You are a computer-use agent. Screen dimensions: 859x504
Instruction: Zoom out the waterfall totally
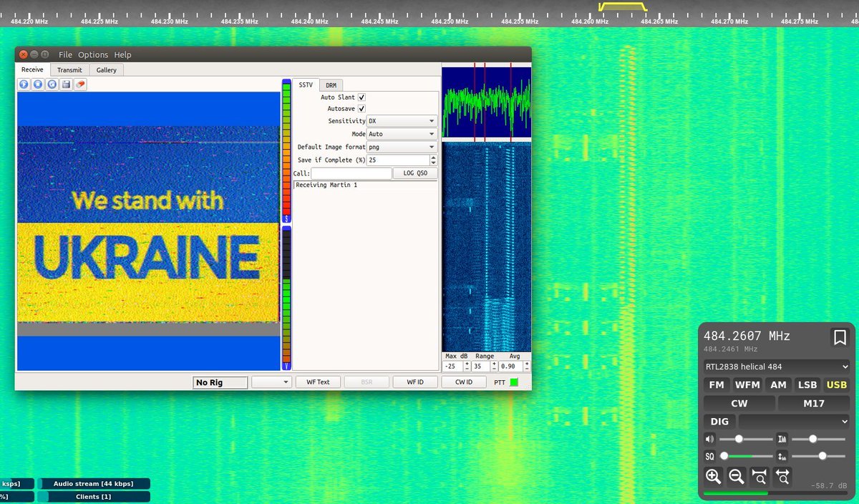[x=782, y=477]
